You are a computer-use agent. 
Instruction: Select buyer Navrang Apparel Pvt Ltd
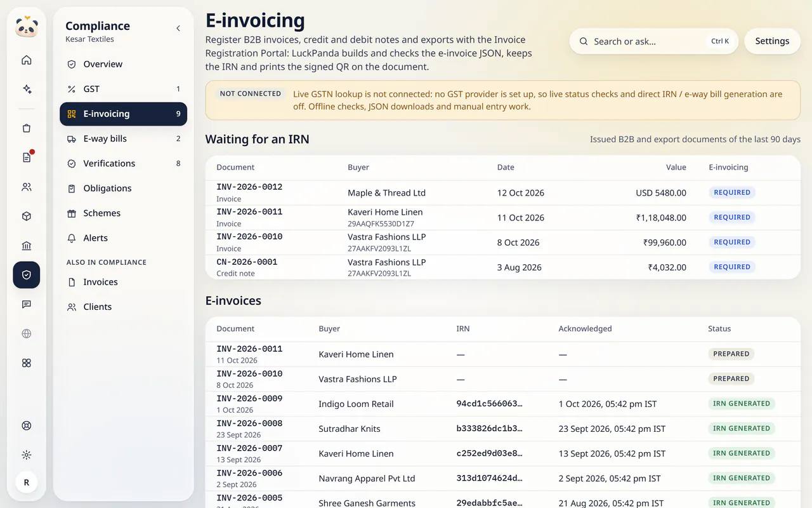click(x=367, y=478)
